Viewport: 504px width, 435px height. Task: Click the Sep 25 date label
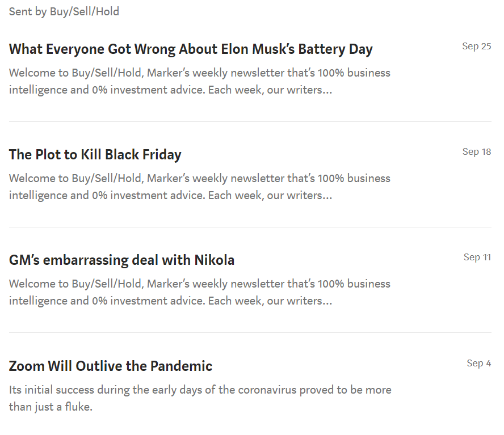click(476, 47)
